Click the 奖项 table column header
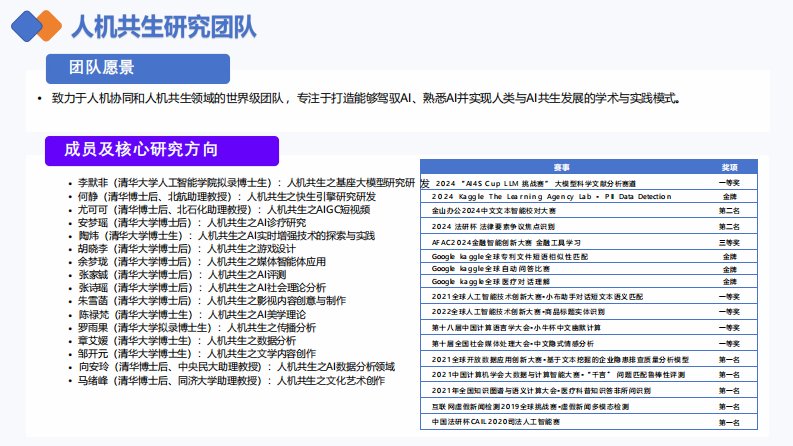The width and height of the screenshot is (793, 446). pyautogui.click(x=730, y=167)
